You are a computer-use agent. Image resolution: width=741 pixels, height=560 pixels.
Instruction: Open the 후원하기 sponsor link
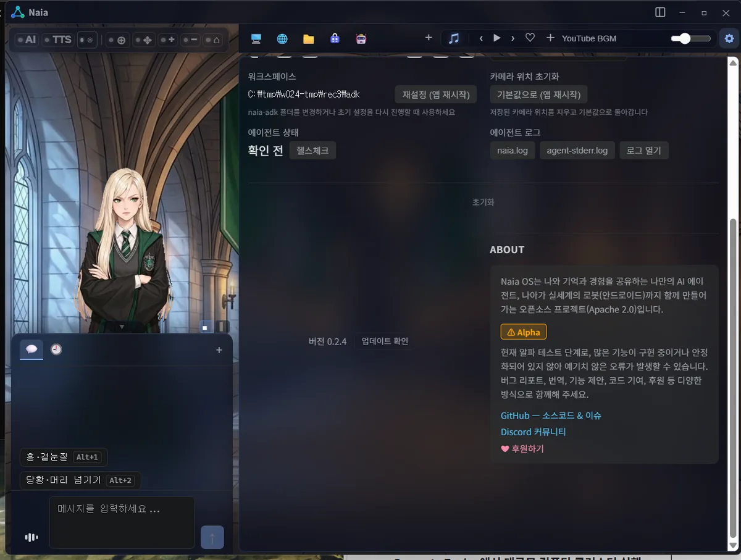(x=522, y=449)
